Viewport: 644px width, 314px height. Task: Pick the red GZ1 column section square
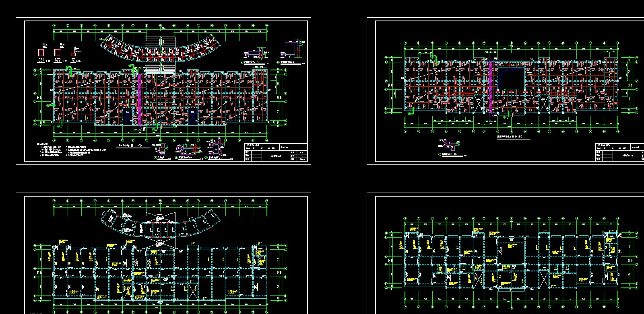41,52
